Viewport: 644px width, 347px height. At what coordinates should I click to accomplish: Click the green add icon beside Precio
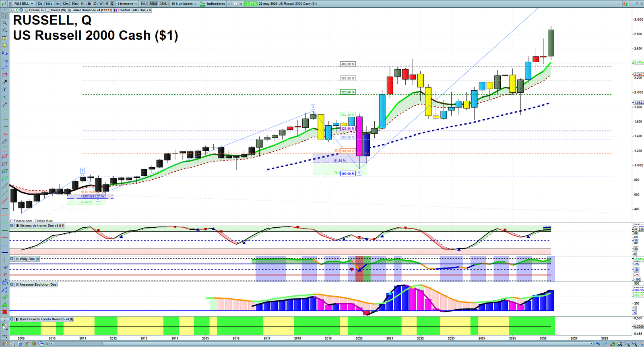pos(17,10)
